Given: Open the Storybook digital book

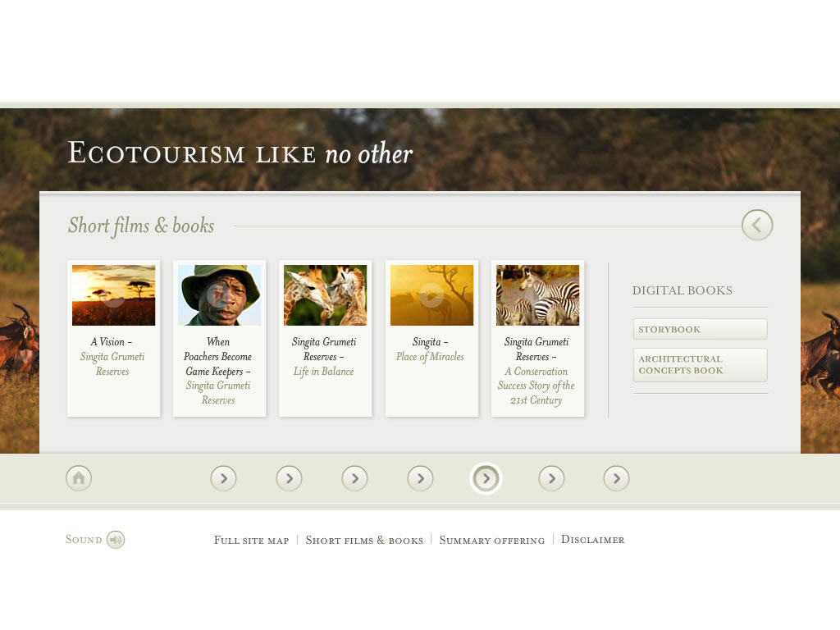Looking at the screenshot, I should coord(701,329).
